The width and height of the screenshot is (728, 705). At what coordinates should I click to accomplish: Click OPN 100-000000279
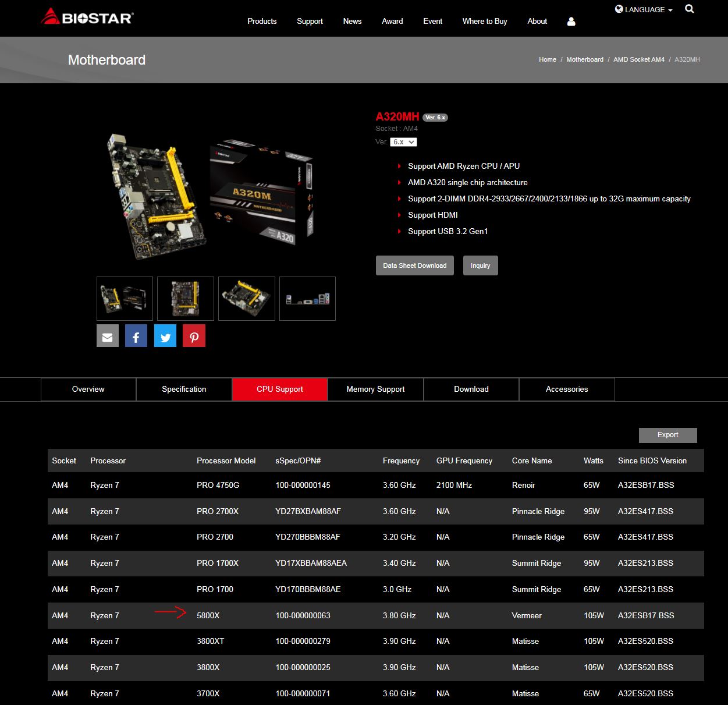303,641
